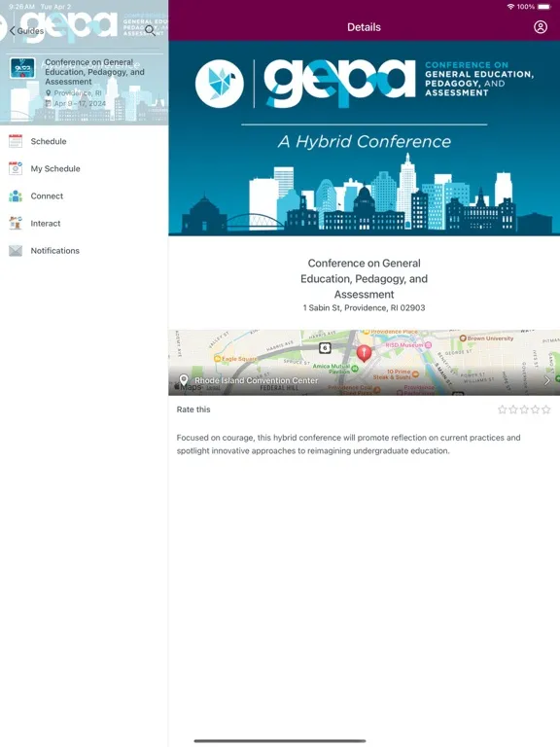Tap the Apr 9–17, 2024 date text
560x747 pixels.
tap(80, 103)
